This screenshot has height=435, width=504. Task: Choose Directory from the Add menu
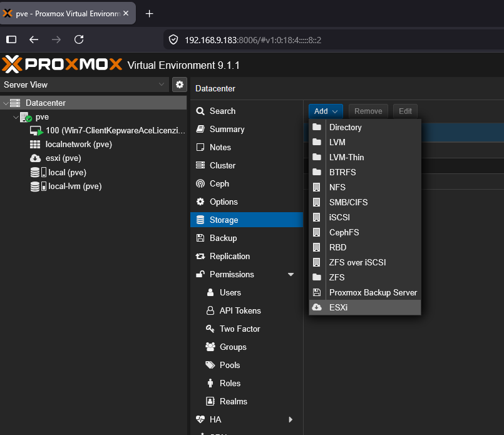(x=365, y=127)
